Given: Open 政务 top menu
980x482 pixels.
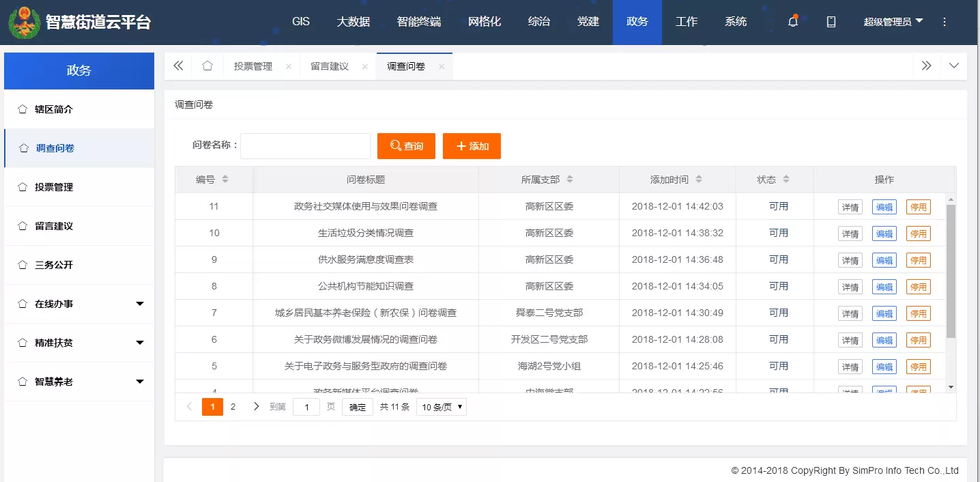Looking at the screenshot, I should click(637, 22).
